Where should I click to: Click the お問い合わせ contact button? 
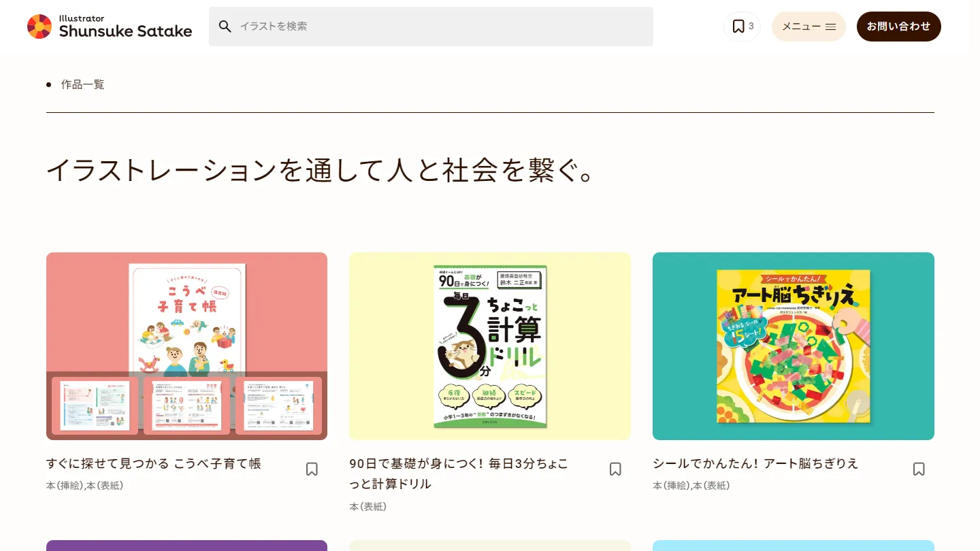tap(898, 27)
